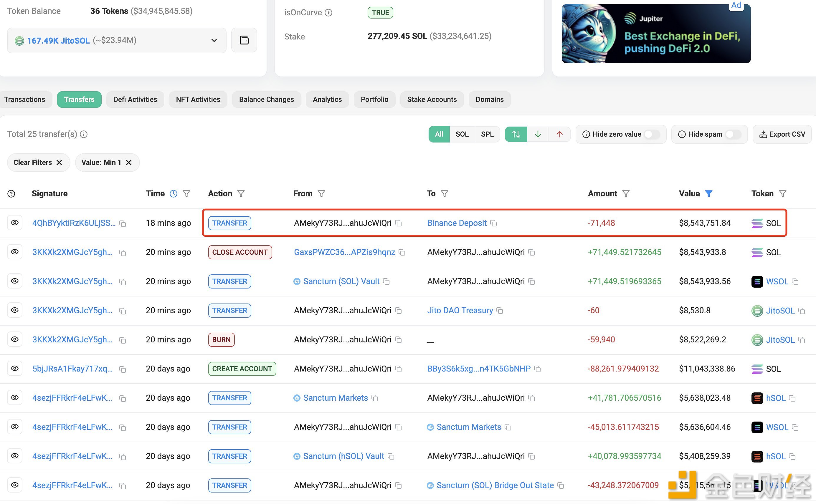Viewport: 816px width, 504px height.
Task: Open the Portfolio tab
Action: click(374, 100)
